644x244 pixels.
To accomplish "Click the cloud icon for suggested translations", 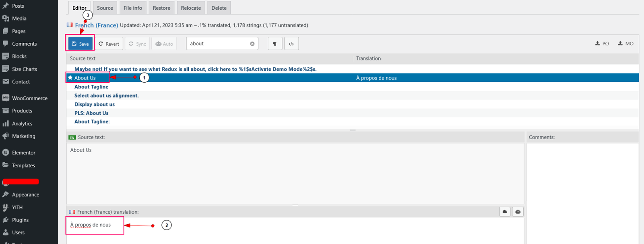I will [505, 212].
